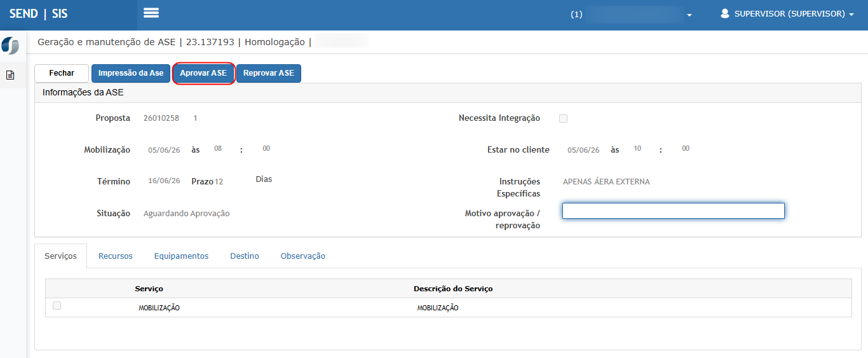
Task: Switch to the Destino tab
Action: 245,256
